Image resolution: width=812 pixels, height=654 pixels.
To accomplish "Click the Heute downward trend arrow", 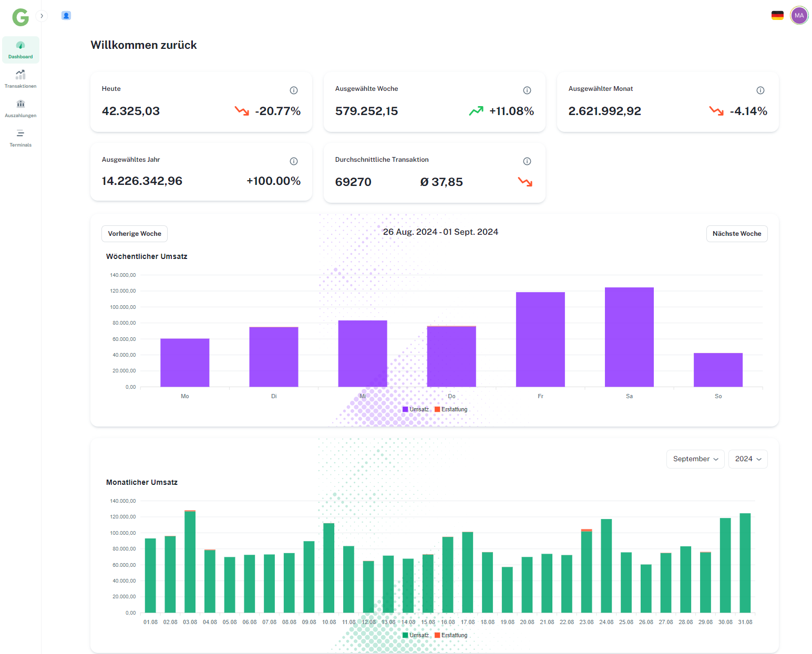I will pos(242,111).
